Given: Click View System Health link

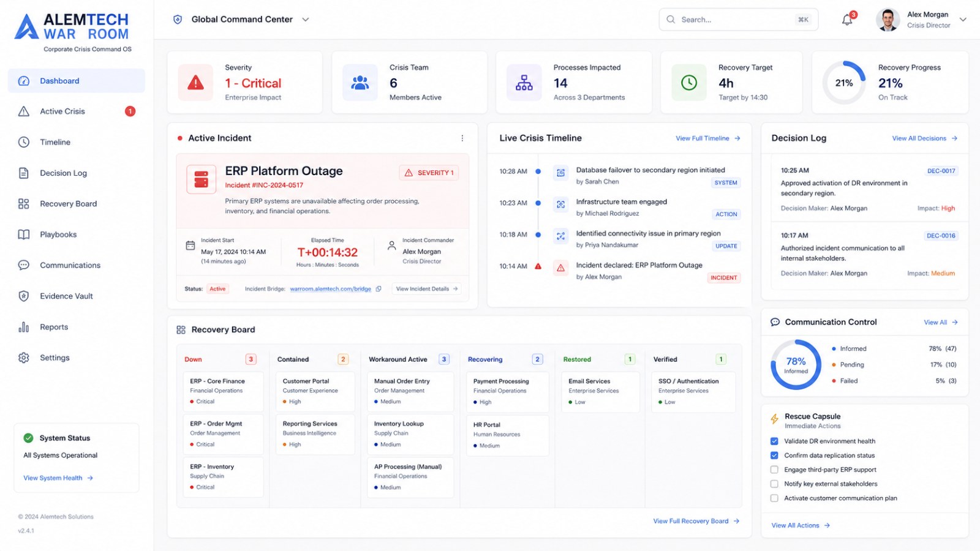Looking at the screenshot, I should point(58,478).
